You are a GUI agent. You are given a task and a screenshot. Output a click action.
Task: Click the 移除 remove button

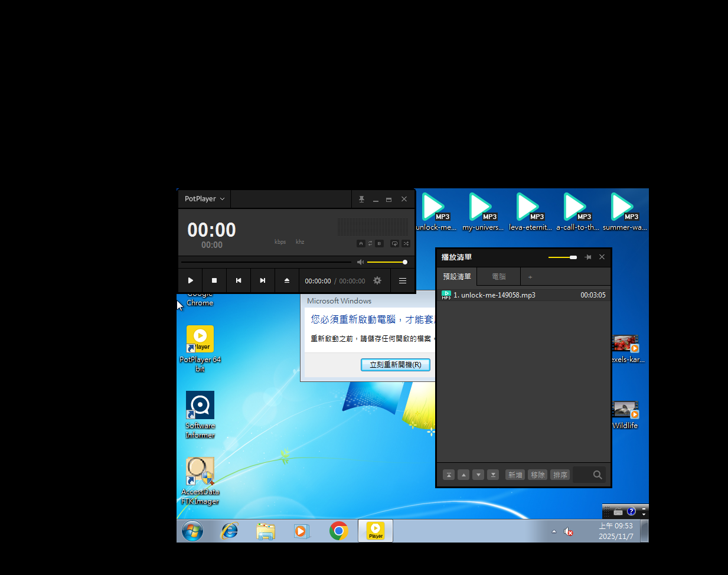[x=537, y=475]
